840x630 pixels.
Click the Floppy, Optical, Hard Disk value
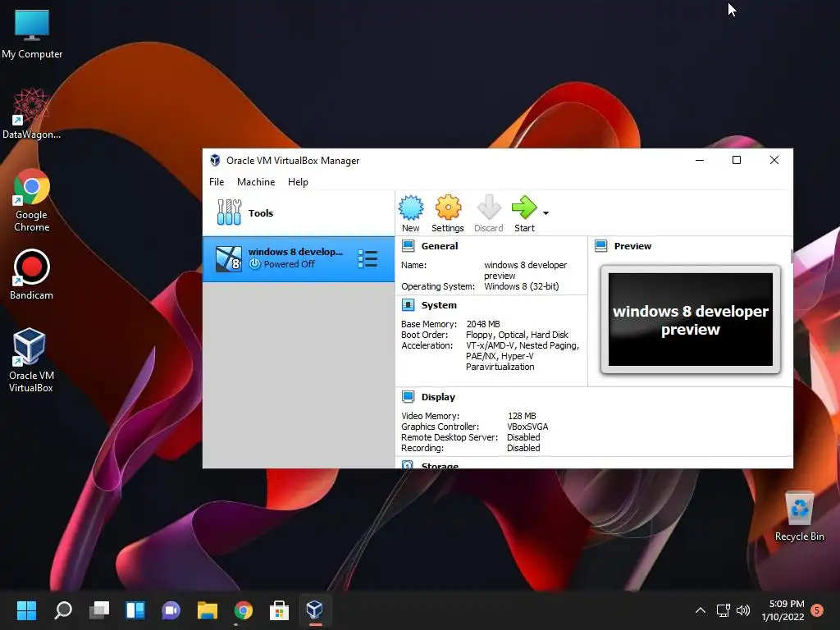tap(517, 335)
